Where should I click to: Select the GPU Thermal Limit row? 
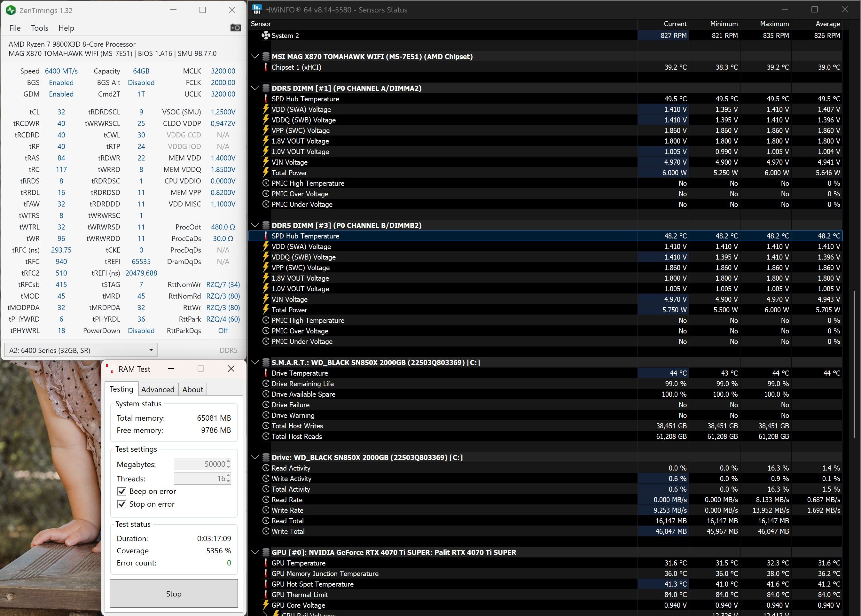(545, 595)
